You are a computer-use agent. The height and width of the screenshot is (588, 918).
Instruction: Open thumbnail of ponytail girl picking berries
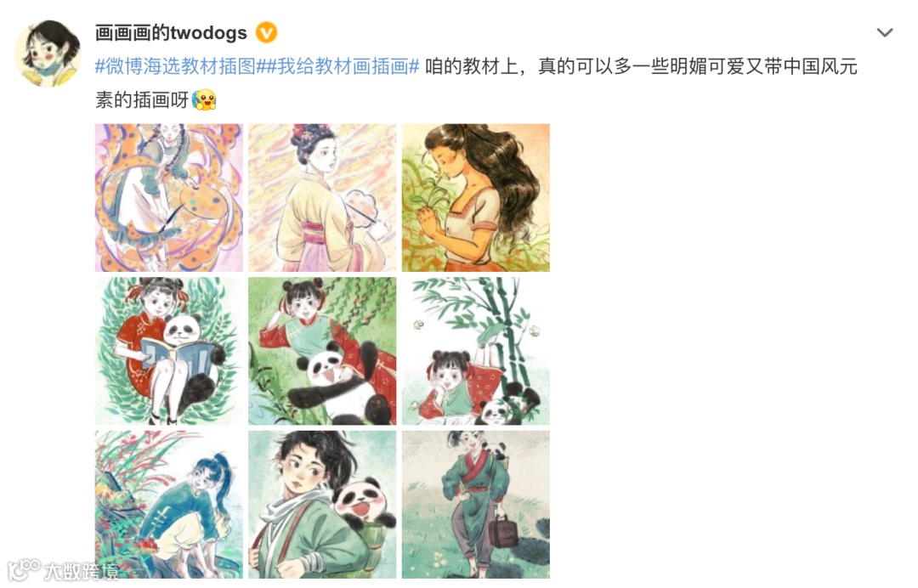click(168, 505)
